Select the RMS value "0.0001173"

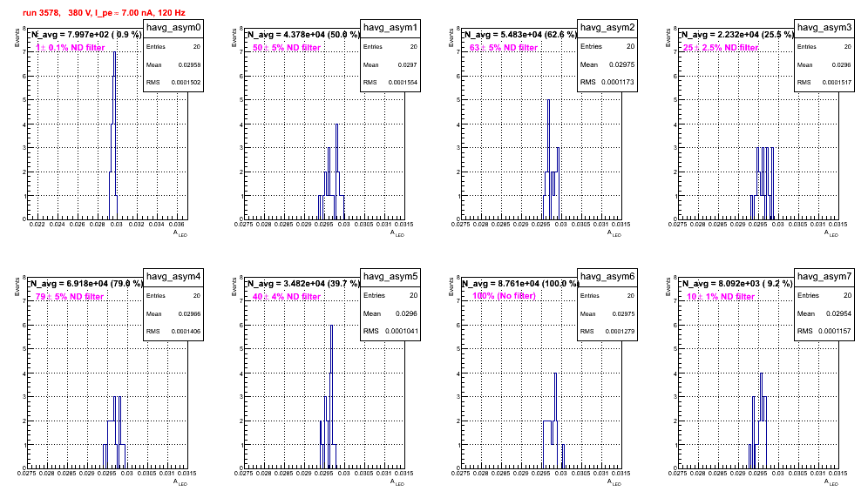[x=618, y=83]
